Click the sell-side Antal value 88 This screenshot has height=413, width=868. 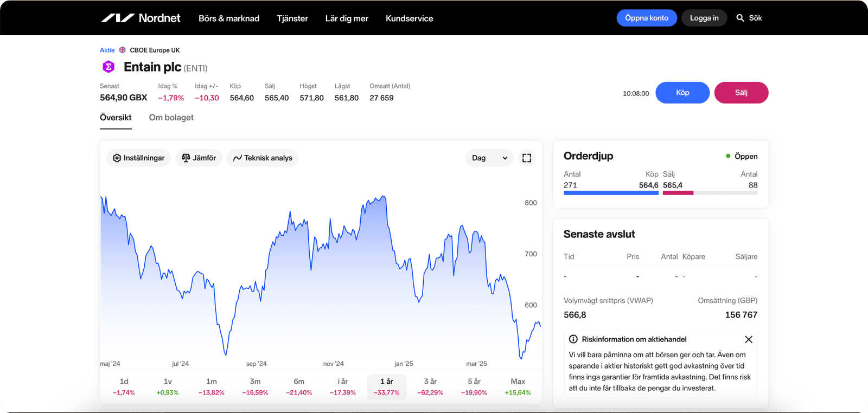click(753, 185)
